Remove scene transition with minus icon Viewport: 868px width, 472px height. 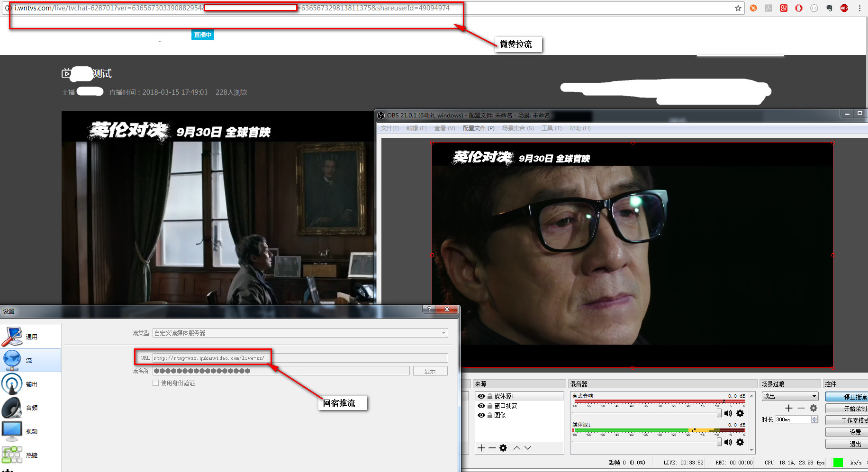pyautogui.click(x=801, y=408)
